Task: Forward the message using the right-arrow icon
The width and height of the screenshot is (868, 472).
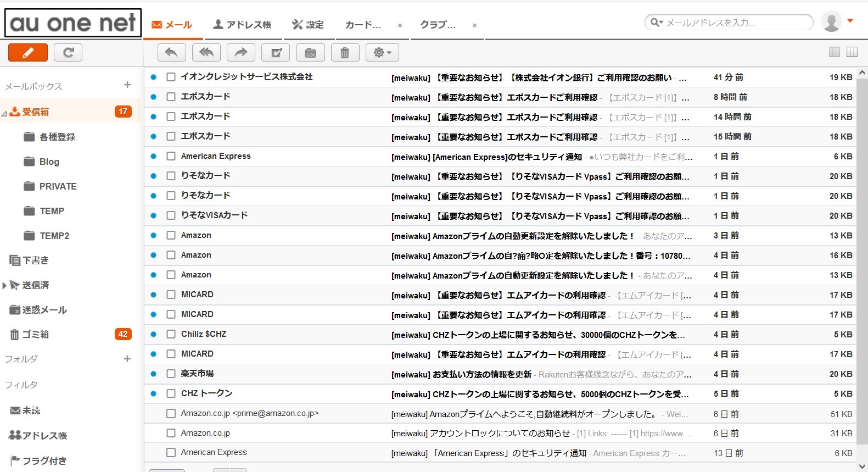Action: 241,53
